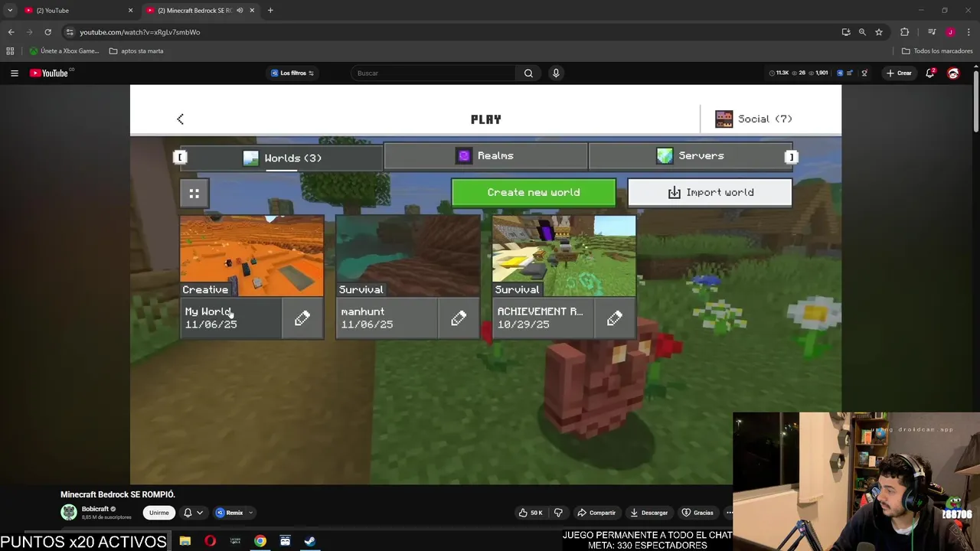Click the Buscar search field
Viewport: 980px width, 551px height.
point(433,73)
